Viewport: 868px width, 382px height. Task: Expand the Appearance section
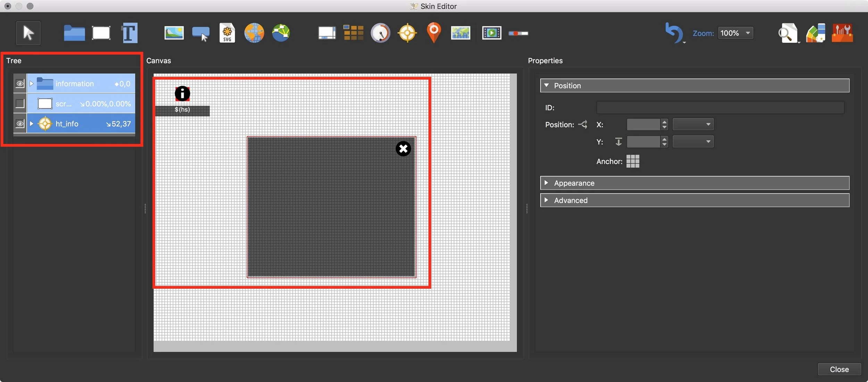point(546,183)
